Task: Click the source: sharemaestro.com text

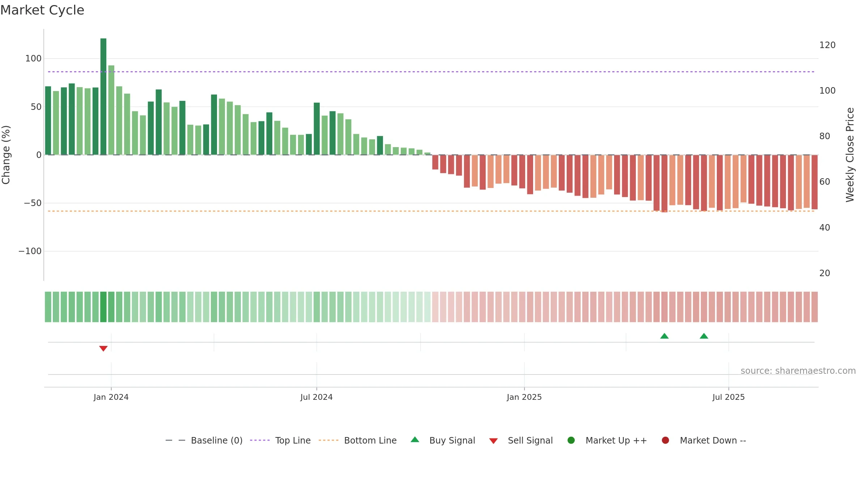Action: point(798,371)
